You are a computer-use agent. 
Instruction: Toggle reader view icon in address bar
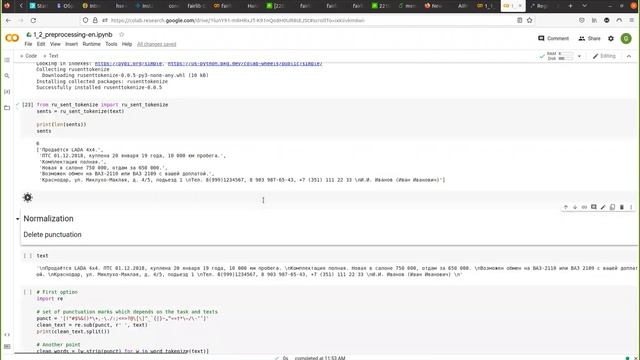click(x=520, y=20)
